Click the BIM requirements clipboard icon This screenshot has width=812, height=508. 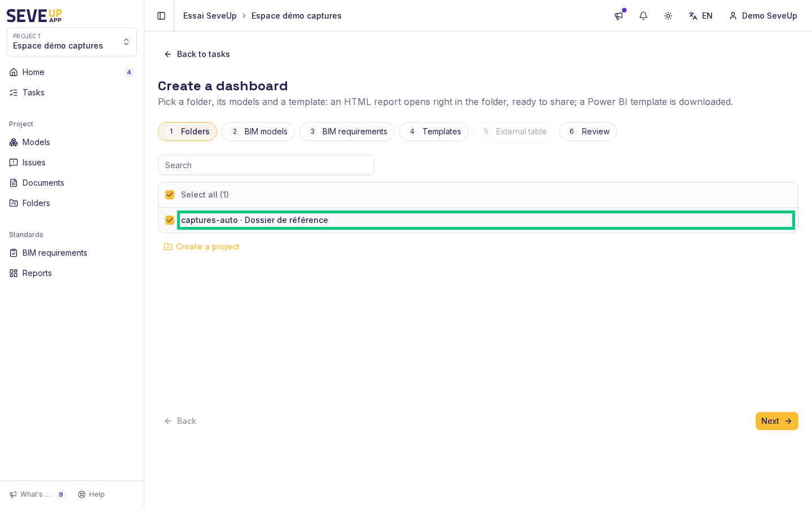[14, 253]
